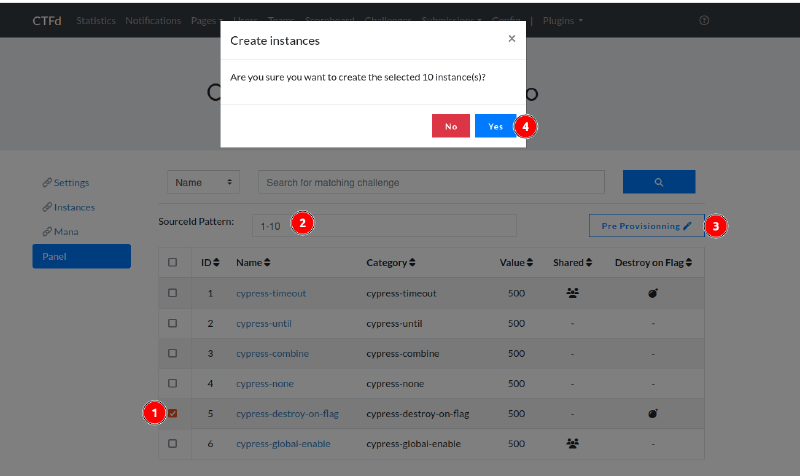Check the cypress-global-enable row checkbox

[172, 443]
